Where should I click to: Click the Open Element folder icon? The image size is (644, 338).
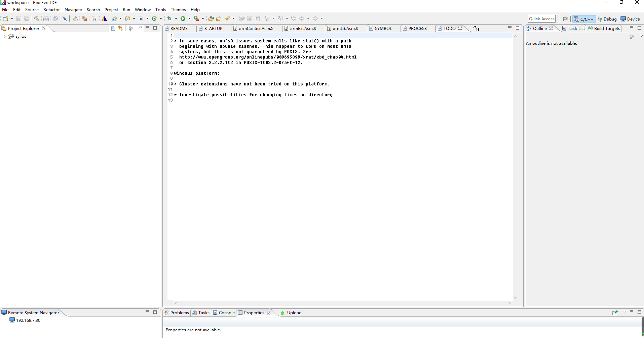coord(211,18)
